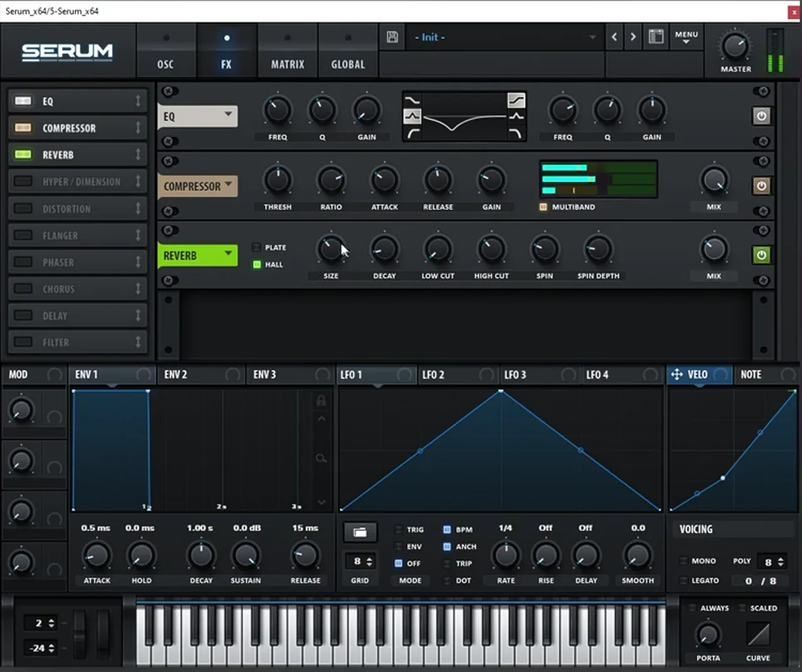Save the preset with the disk icon
The height and width of the screenshot is (672, 802).
coord(392,37)
